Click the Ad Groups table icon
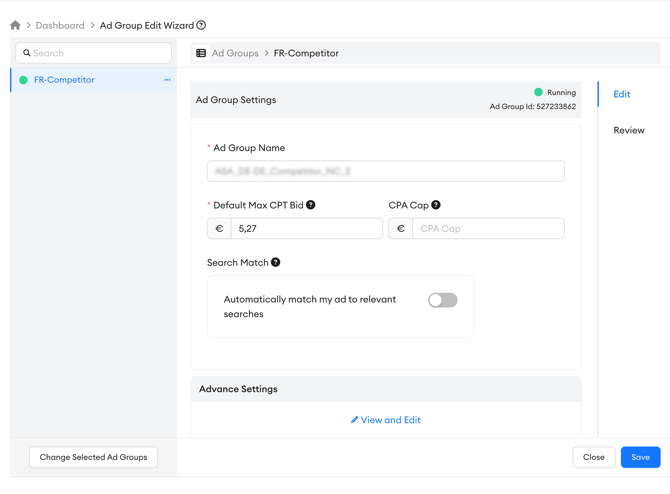Viewport: 670px width, 494px height. (x=201, y=53)
